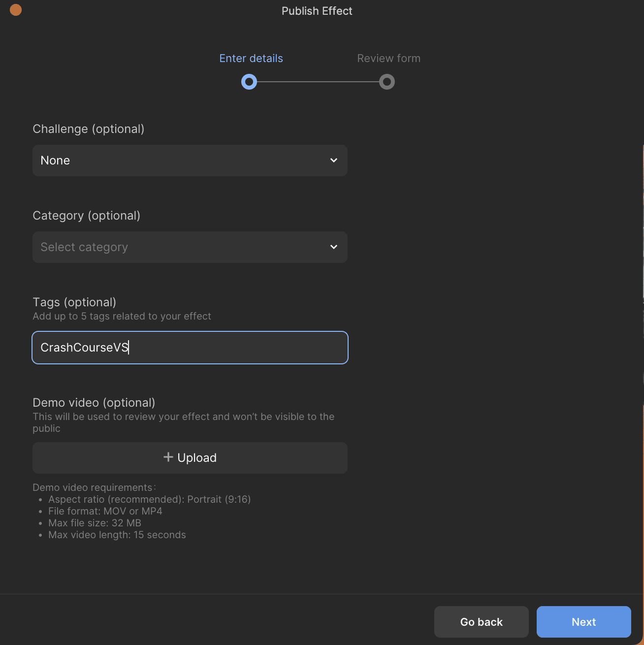644x645 pixels.
Task: Switch to the Enter details step label
Action: point(251,59)
